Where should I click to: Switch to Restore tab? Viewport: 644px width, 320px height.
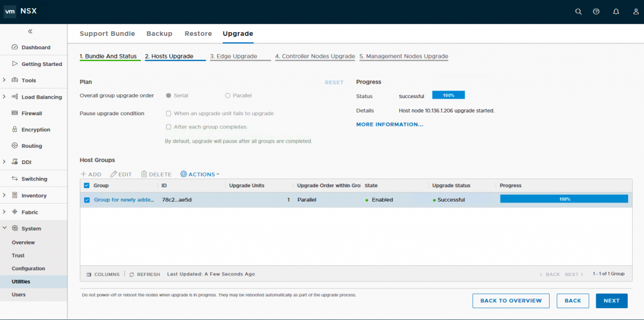[x=198, y=34]
